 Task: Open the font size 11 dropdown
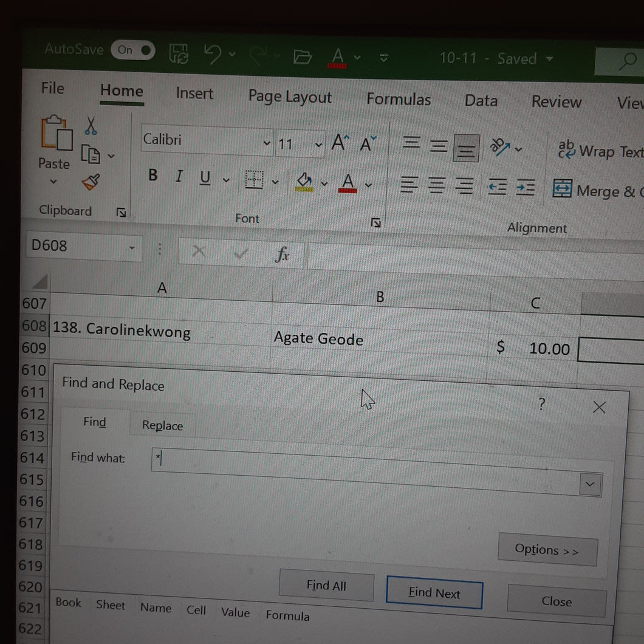tap(318, 145)
